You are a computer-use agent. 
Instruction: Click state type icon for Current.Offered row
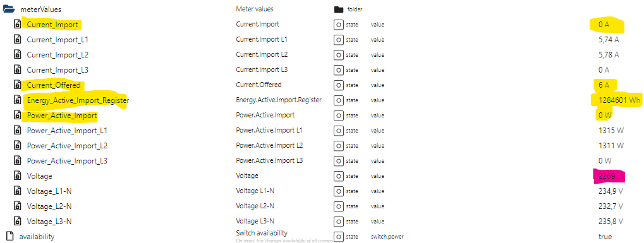click(x=338, y=85)
